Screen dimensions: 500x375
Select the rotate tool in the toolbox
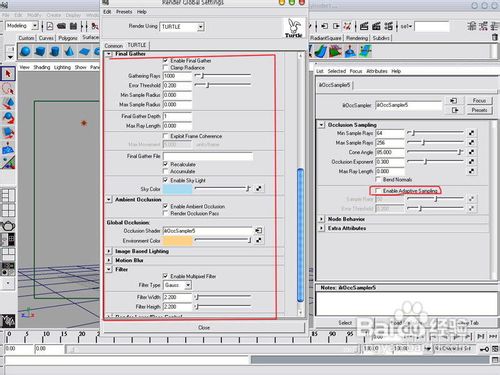pos(8,118)
